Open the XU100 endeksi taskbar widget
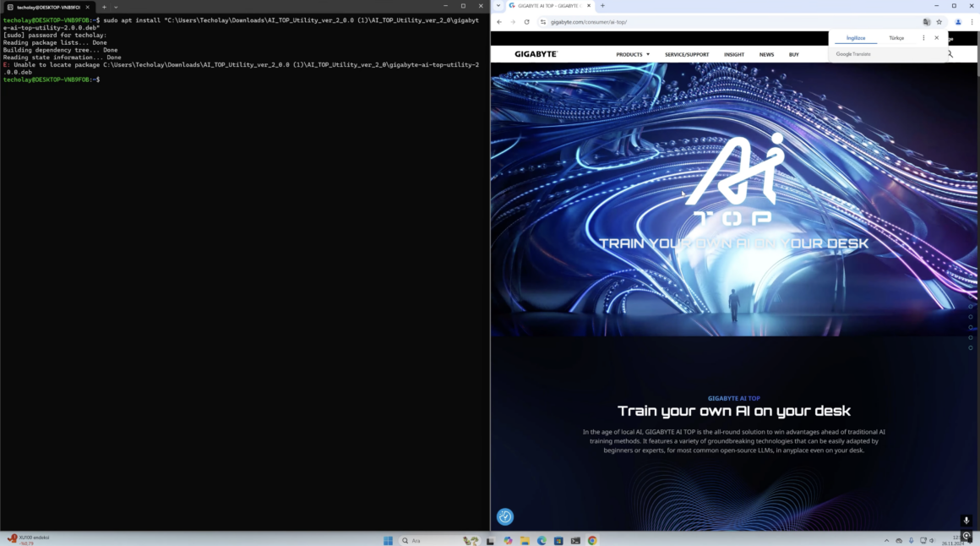The image size is (980, 546). point(29,540)
